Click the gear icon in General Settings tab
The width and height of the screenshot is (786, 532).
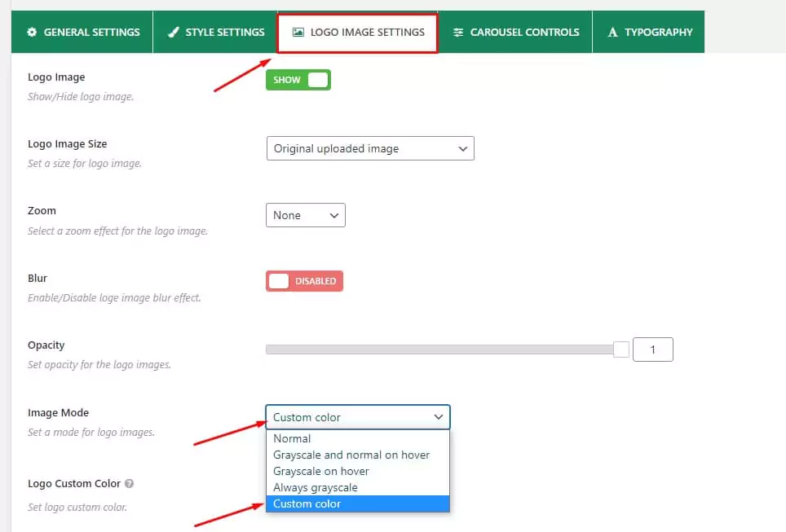click(32, 33)
